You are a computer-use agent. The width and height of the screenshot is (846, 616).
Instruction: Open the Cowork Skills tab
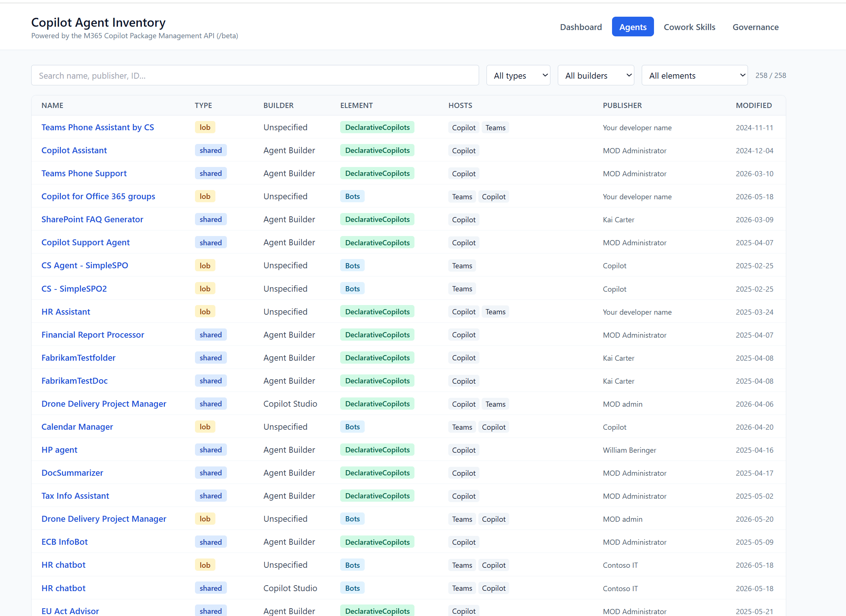pos(689,27)
